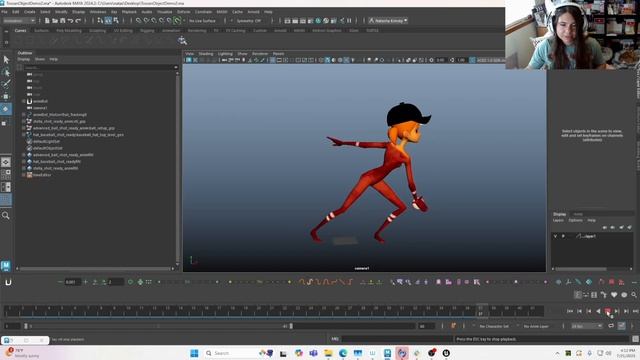Open the Windows menu
The height and width of the screenshot is (360, 640).
(98, 12)
